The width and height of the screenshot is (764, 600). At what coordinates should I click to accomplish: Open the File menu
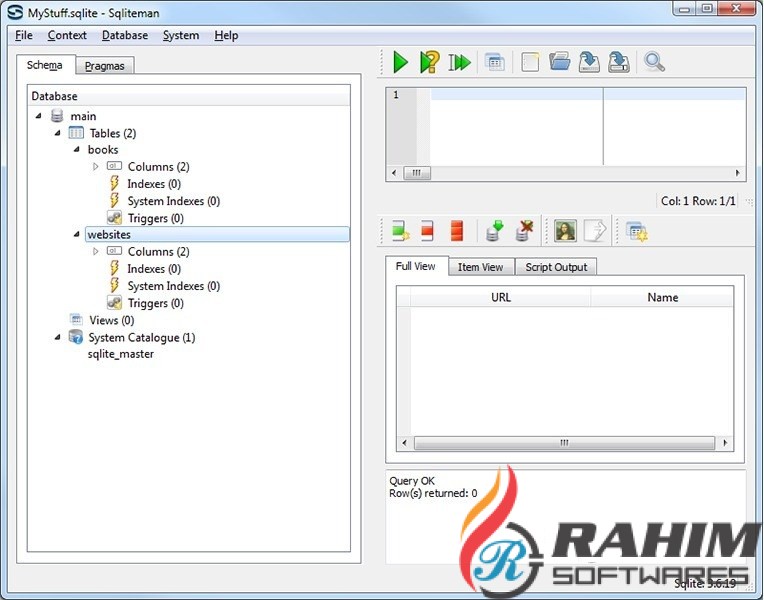pos(23,36)
